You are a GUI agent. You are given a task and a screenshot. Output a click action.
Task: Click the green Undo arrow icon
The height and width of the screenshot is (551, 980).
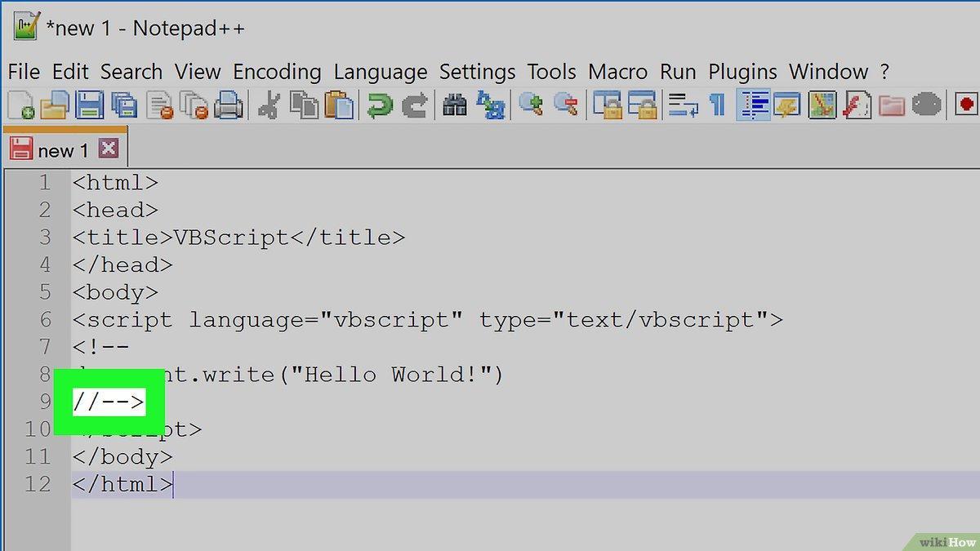coord(379,105)
